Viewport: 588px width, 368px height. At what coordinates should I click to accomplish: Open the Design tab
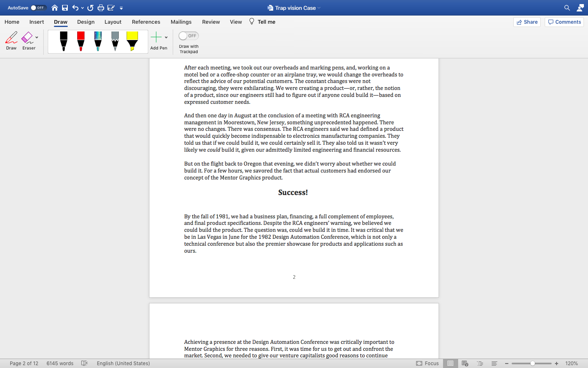(x=86, y=22)
